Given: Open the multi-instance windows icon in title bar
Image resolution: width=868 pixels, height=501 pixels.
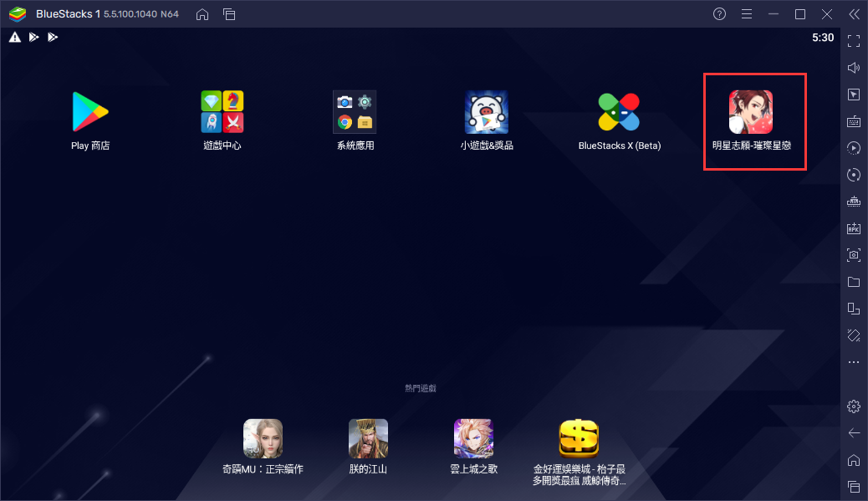Looking at the screenshot, I should pyautogui.click(x=229, y=14).
